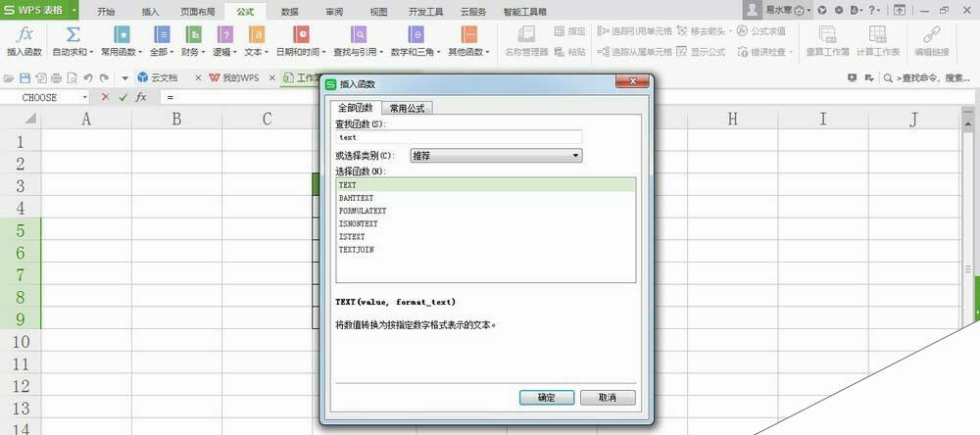Confirm formula entry with green checkmark
The image size is (980, 435).
tap(123, 98)
